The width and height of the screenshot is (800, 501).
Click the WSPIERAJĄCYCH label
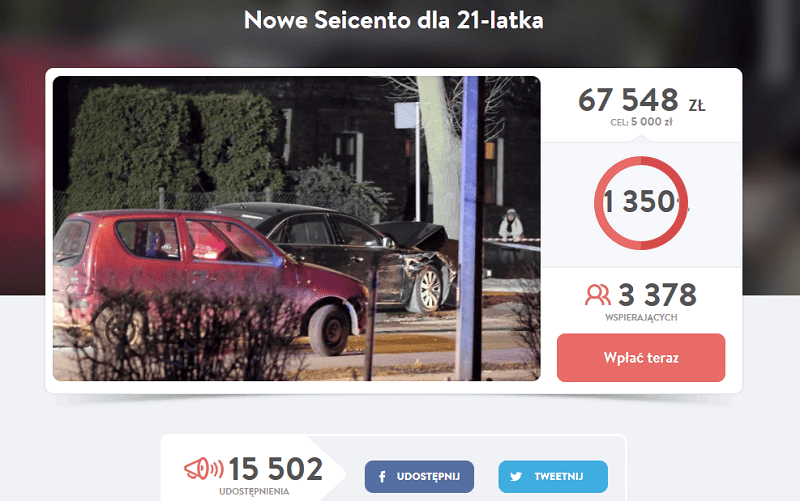pos(641,317)
